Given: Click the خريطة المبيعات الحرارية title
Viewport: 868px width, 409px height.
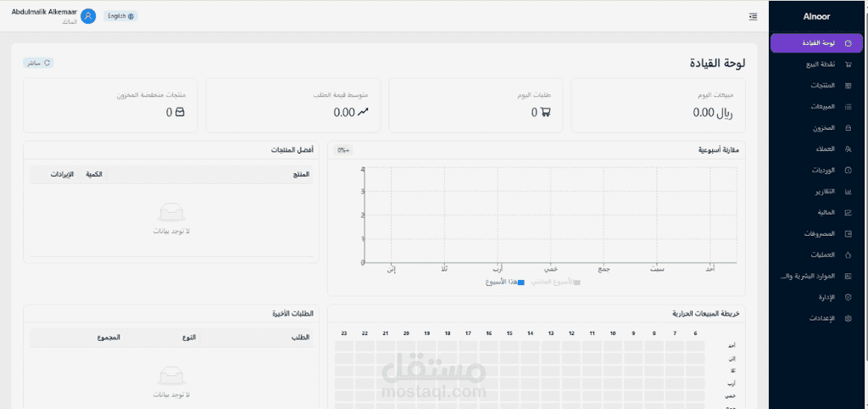Looking at the screenshot, I should (706, 314).
